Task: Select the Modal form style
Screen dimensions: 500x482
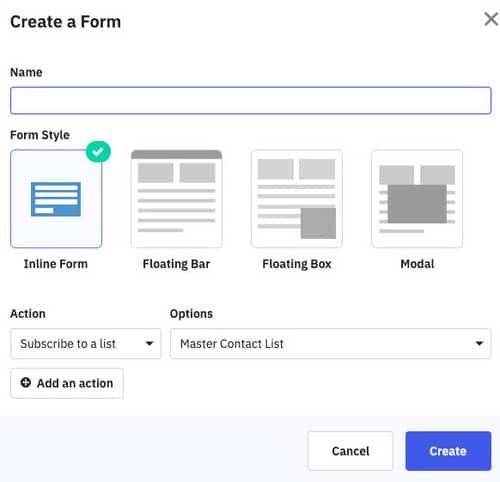Action: (417, 199)
